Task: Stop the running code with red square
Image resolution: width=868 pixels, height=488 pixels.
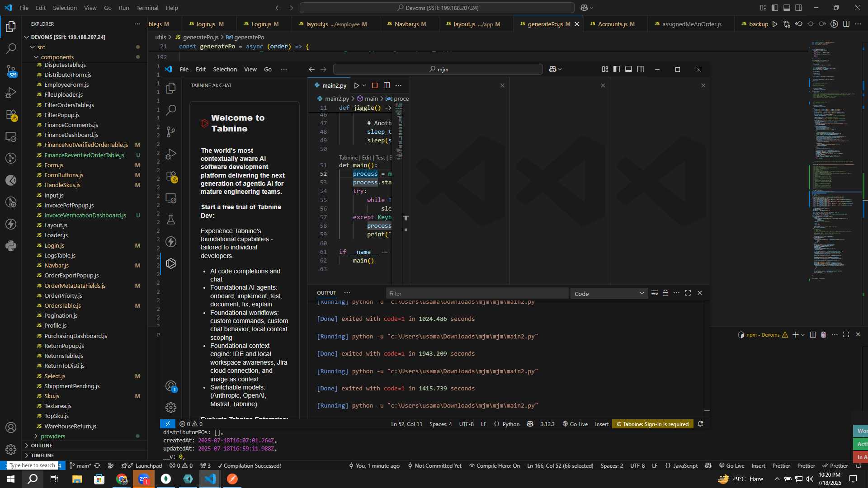Action: 375,85
